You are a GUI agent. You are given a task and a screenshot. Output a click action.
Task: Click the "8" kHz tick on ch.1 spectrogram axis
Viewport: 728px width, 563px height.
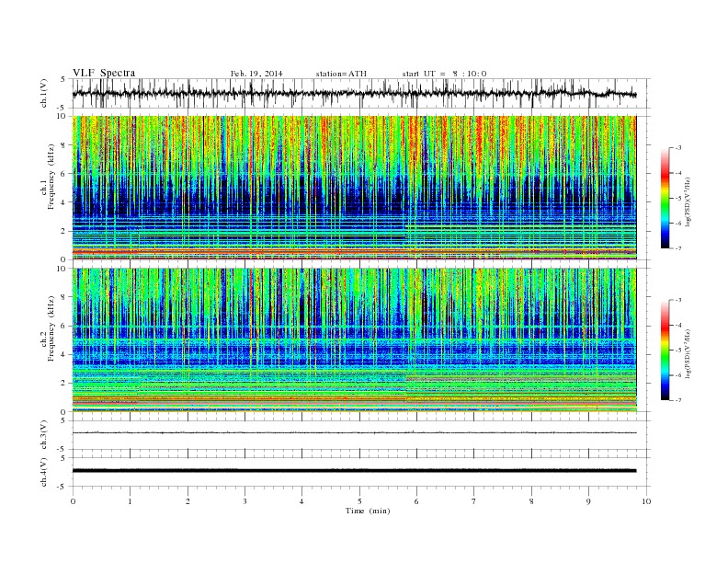[64, 145]
